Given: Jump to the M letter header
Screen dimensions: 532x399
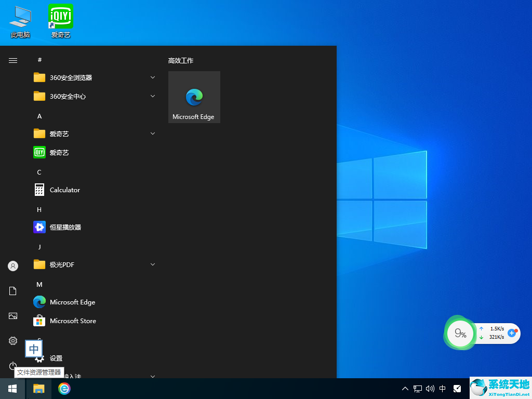Looking at the screenshot, I should point(39,284).
